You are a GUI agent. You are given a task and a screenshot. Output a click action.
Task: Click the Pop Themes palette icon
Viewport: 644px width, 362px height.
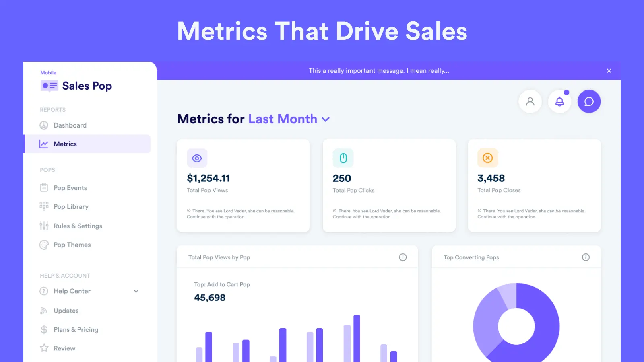tap(44, 245)
